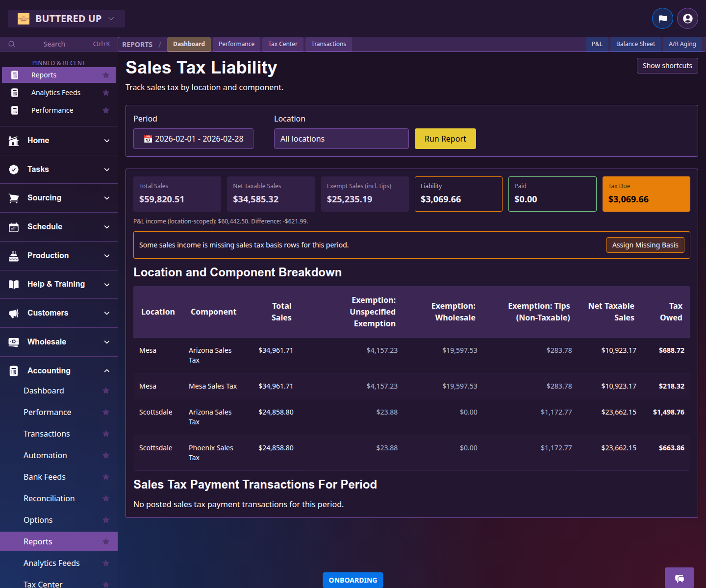Select the Tasks checkmark icon
This screenshot has height=588, width=706.
tap(13, 169)
